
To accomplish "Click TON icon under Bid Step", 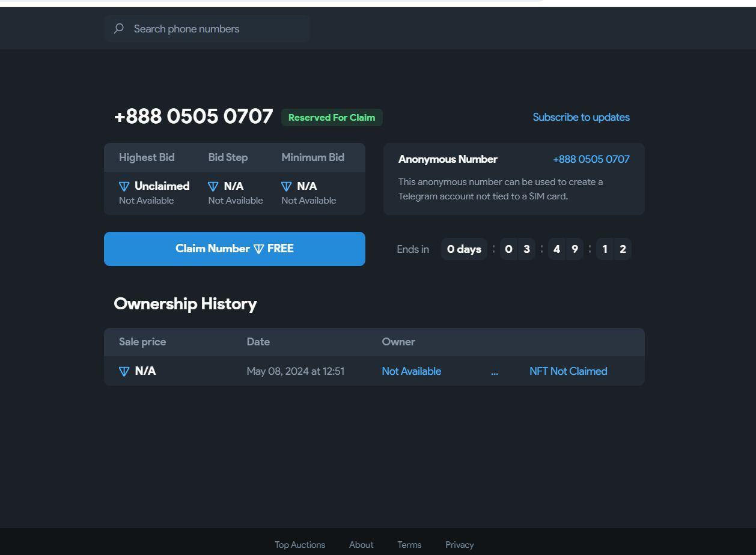I will coord(213,186).
